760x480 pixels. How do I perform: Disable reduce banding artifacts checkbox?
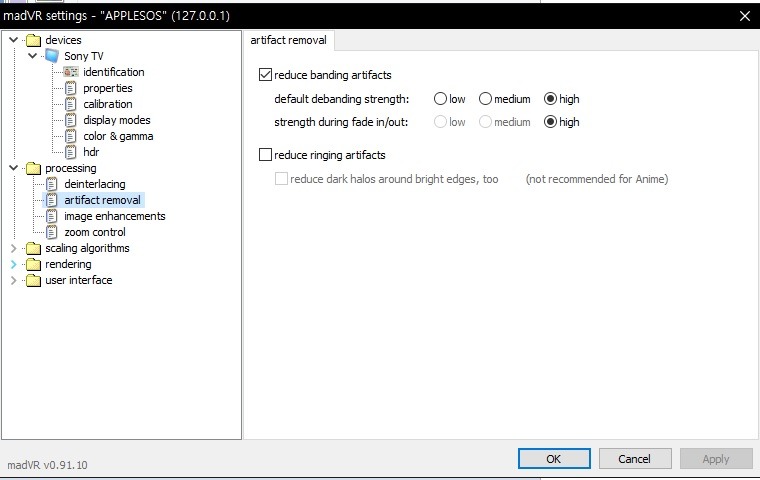265,75
